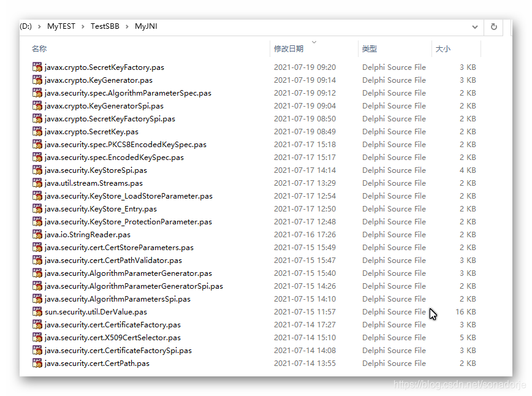Image resolution: width=532 pixels, height=396 pixels.
Task: Click the java.security.AlgorithmParameterGenerator.pas file icon
Action: tap(37, 273)
